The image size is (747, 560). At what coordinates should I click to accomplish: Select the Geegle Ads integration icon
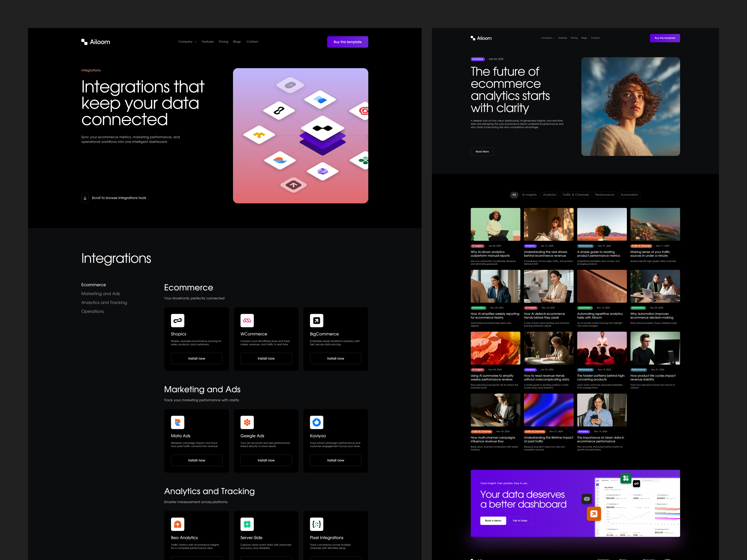pos(247,423)
